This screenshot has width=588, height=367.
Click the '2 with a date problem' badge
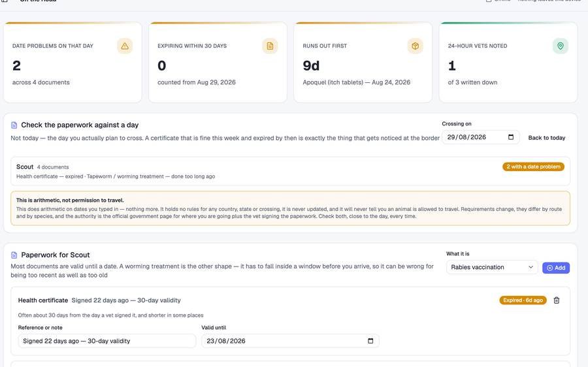(x=533, y=167)
